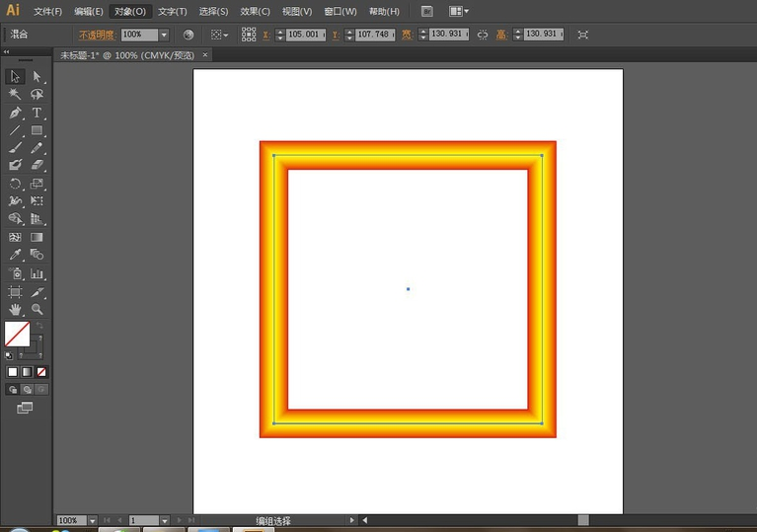757x532 pixels.
Task: Enable Draw Normal mode
Action: point(13,390)
